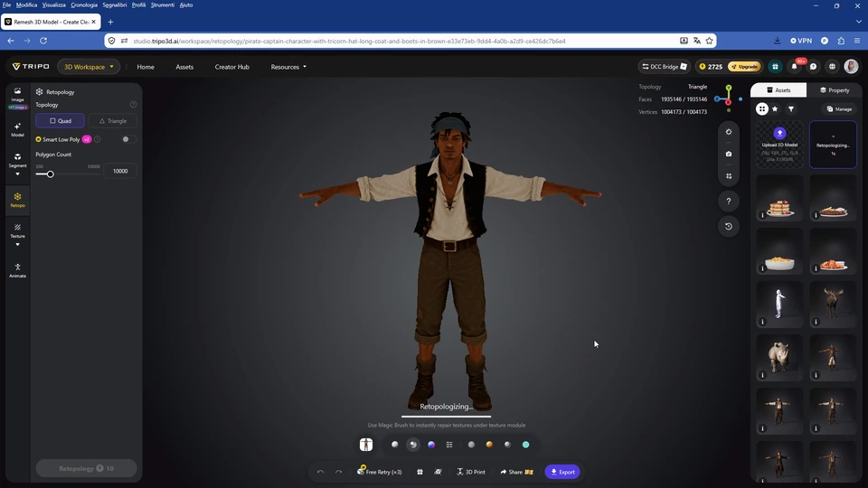Open the Upload 3D Model tile

click(779, 145)
